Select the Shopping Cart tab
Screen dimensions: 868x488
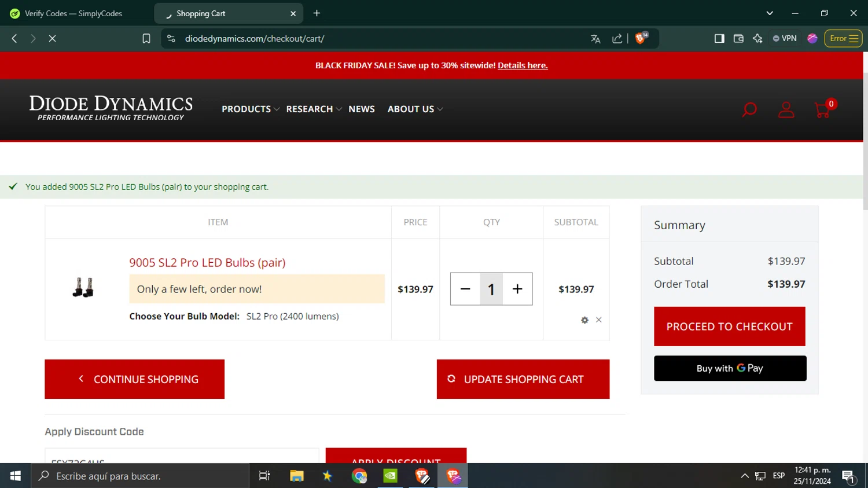(229, 13)
